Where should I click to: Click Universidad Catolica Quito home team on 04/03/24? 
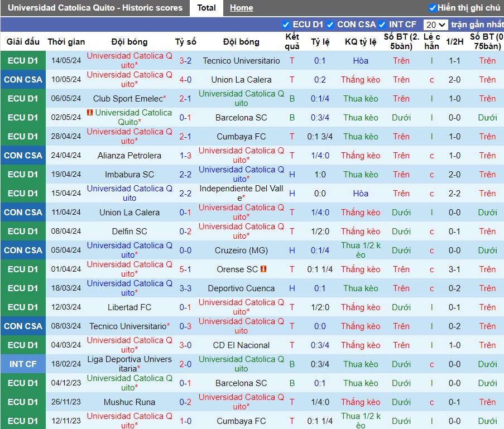pyautogui.click(x=129, y=345)
